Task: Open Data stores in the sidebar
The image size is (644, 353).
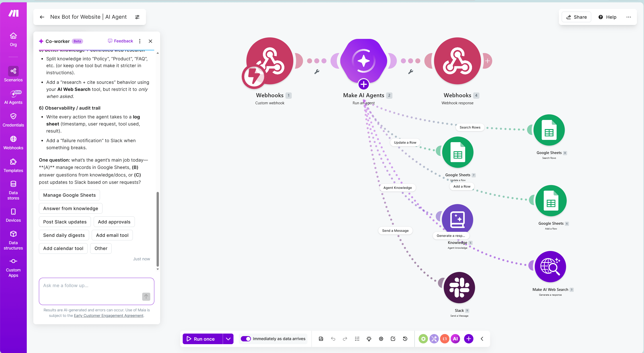Action: (13, 191)
